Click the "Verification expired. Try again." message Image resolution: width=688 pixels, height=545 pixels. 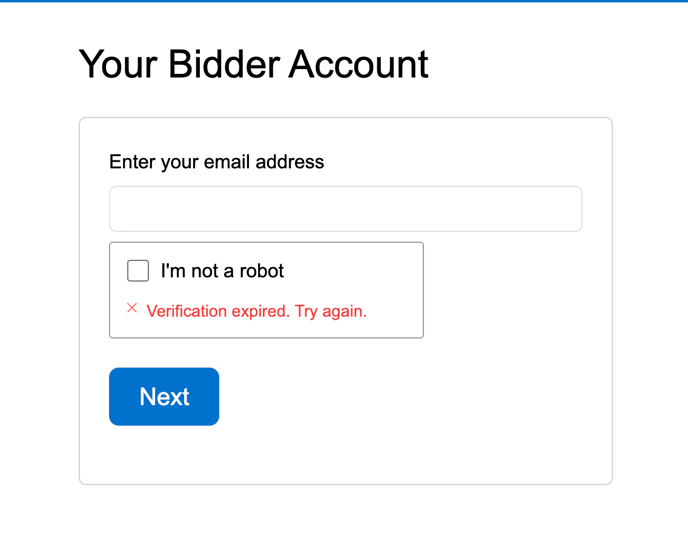tap(256, 311)
